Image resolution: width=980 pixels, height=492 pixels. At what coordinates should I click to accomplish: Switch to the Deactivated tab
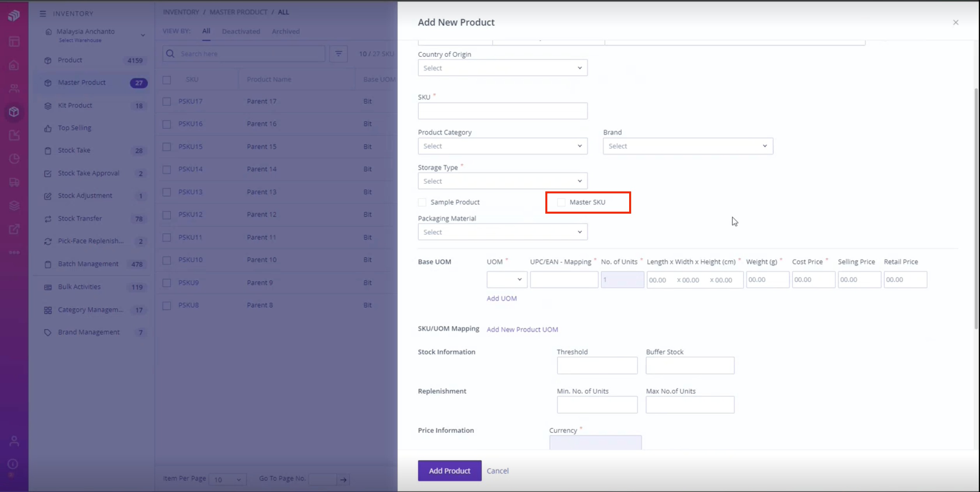(241, 31)
